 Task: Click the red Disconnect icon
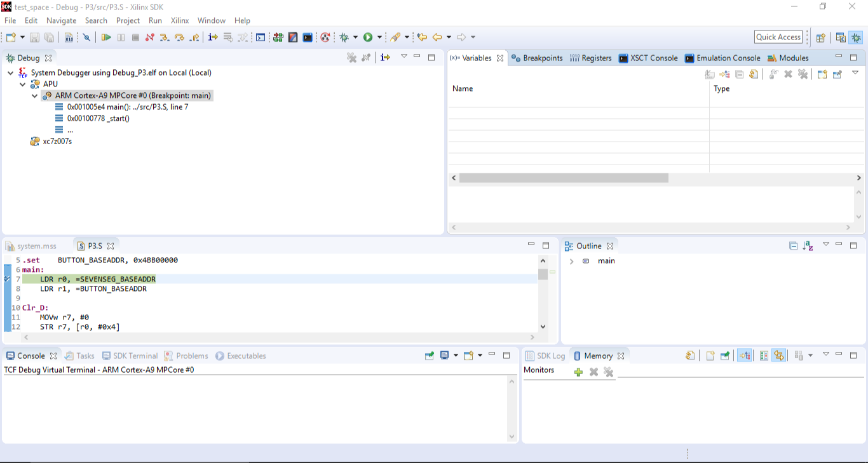(x=150, y=37)
